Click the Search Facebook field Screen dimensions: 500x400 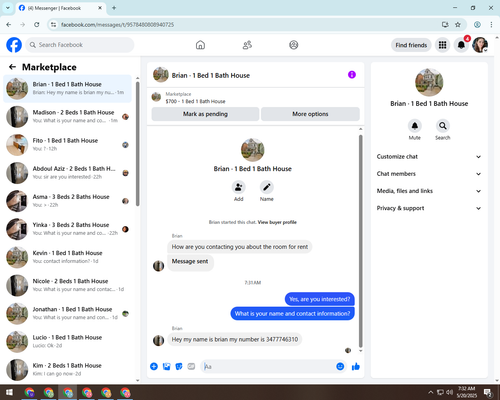[80, 45]
